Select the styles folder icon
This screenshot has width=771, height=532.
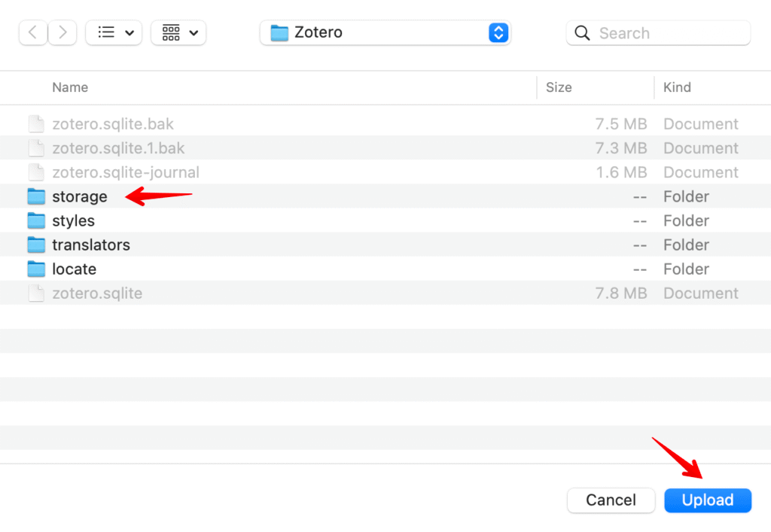tap(36, 220)
